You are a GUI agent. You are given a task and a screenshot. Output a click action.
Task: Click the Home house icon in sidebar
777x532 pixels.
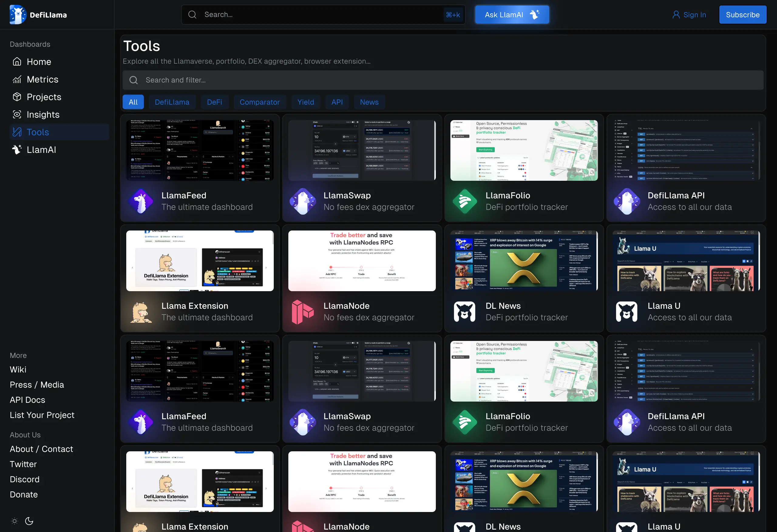click(x=17, y=62)
